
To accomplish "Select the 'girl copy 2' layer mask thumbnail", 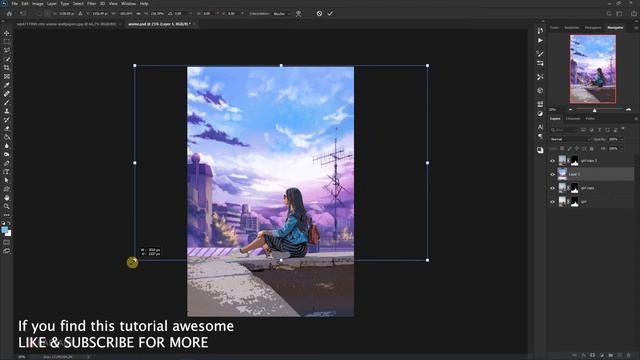I will 575,161.
